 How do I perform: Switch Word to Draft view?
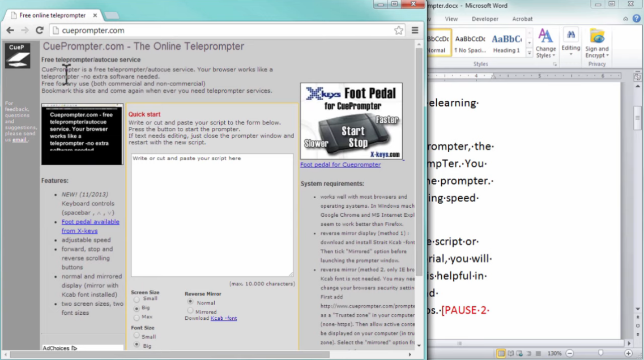(x=537, y=353)
